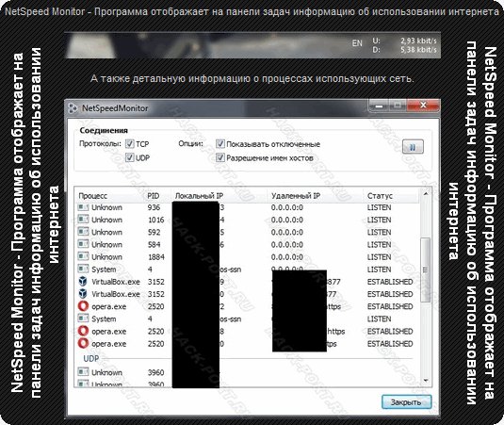Select Unknown text in PID 936 row
Screen dimensions: 504x425
point(106,207)
